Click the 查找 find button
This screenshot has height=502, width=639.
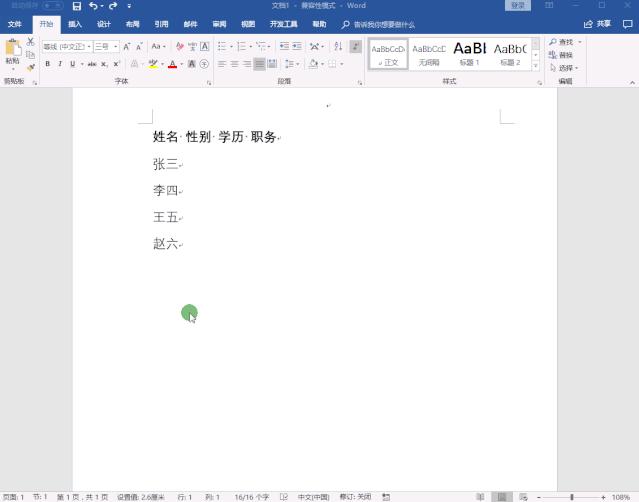pos(562,42)
